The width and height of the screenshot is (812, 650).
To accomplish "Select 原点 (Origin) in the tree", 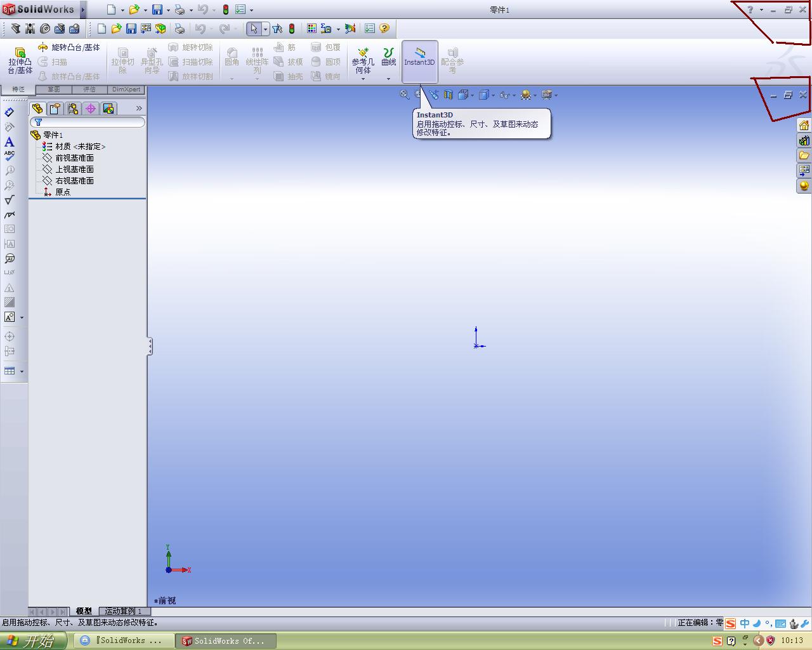I will click(57, 192).
